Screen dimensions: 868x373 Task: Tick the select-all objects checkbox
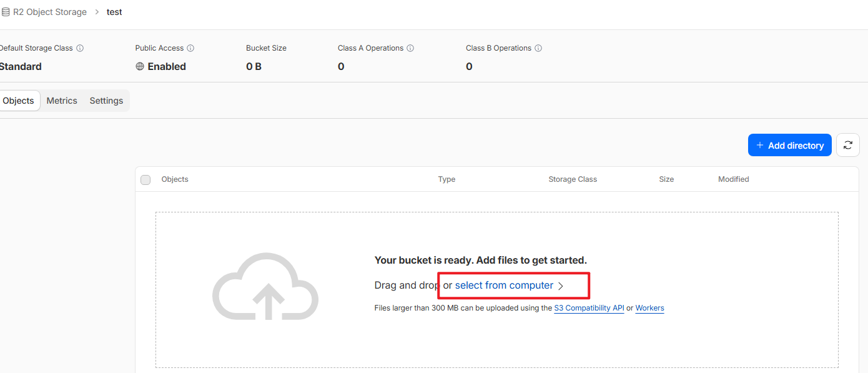point(145,180)
